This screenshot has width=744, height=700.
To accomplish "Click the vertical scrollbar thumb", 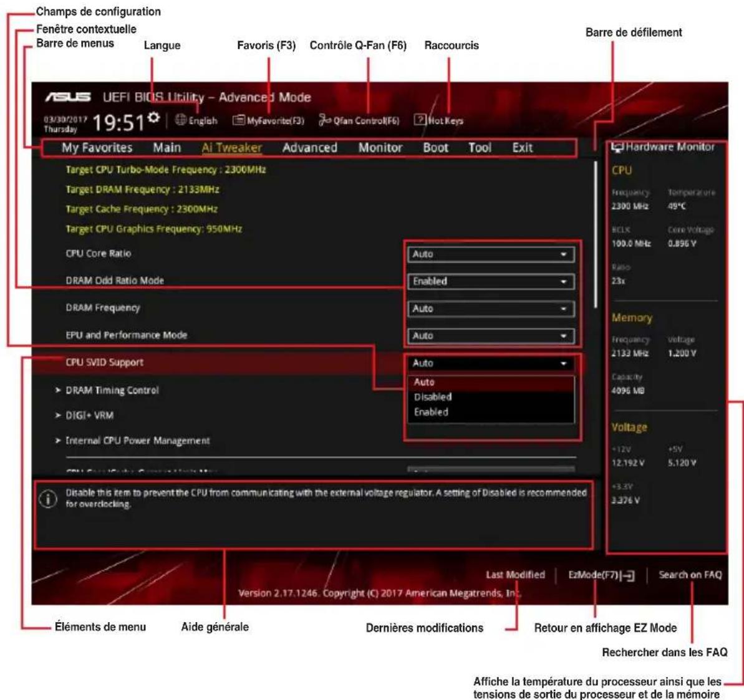I will click(x=595, y=234).
